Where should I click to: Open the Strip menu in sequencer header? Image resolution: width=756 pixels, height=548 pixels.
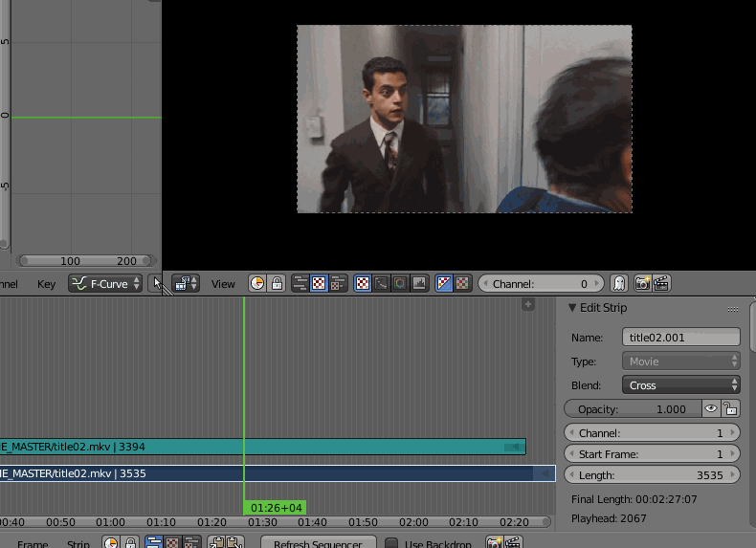coord(78,544)
